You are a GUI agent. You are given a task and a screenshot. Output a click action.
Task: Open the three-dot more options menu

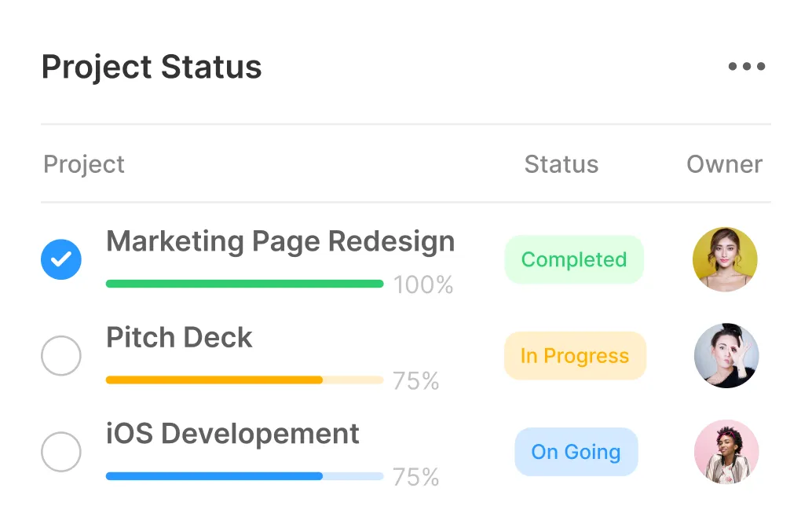click(746, 67)
